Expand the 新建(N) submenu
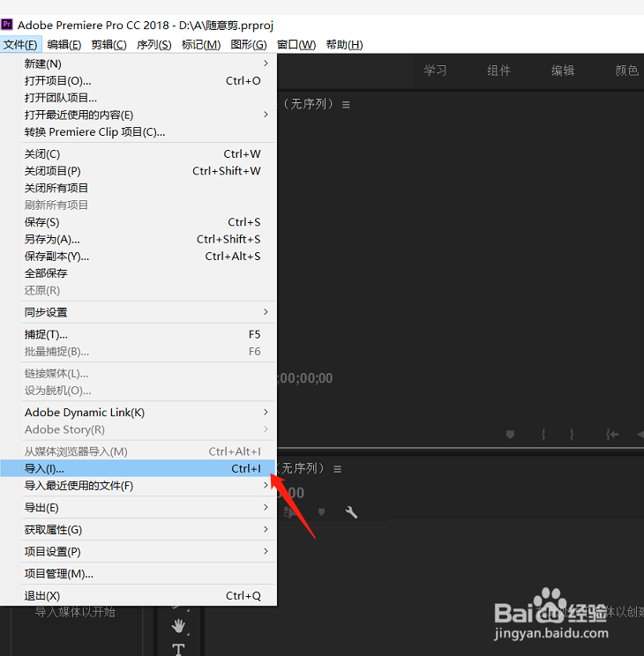 pyautogui.click(x=139, y=63)
